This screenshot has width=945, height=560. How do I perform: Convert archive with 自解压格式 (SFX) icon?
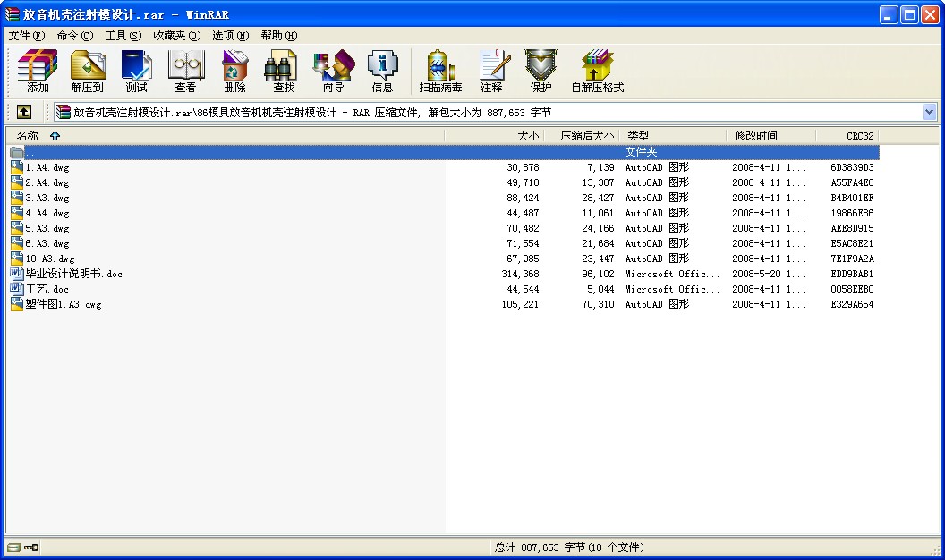[596, 71]
